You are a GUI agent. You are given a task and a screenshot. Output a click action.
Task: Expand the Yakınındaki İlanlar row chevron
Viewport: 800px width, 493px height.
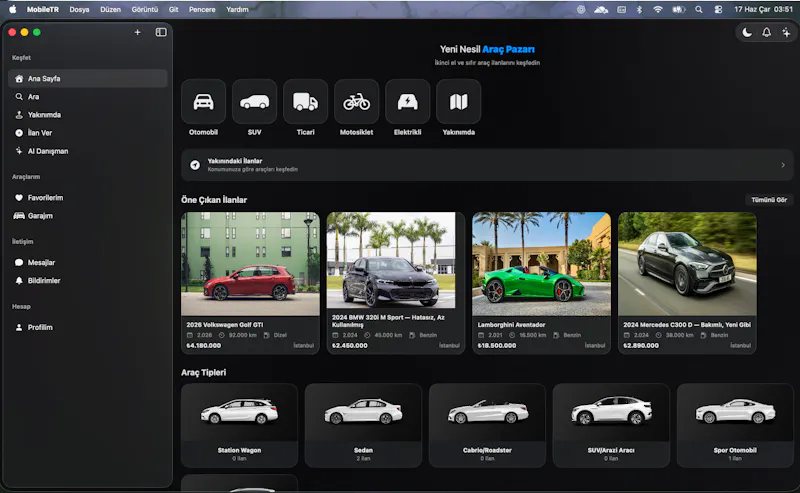coord(783,165)
